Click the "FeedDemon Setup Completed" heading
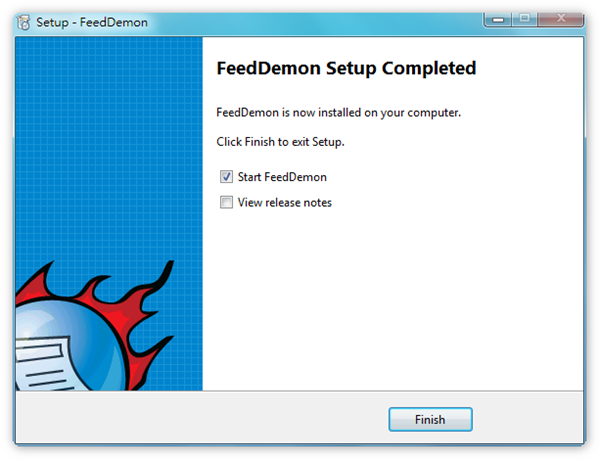The image size is (600, 460). tap(346, 69)
